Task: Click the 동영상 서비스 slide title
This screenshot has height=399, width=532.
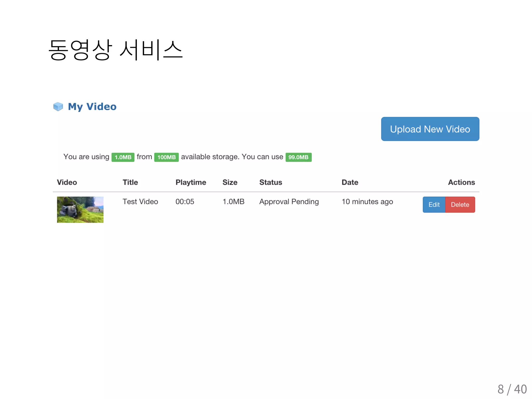Action: pyautogui.click(x=116, y=50)
